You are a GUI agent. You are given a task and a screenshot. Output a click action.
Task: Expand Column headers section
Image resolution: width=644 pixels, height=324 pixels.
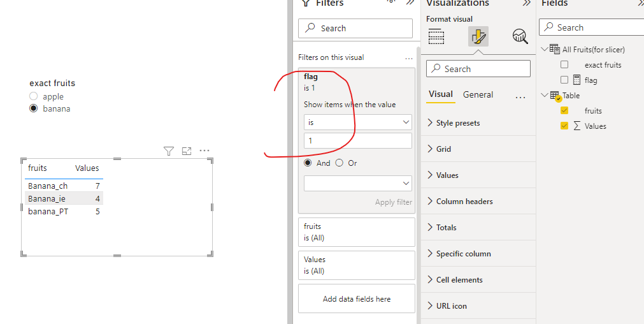478,201
